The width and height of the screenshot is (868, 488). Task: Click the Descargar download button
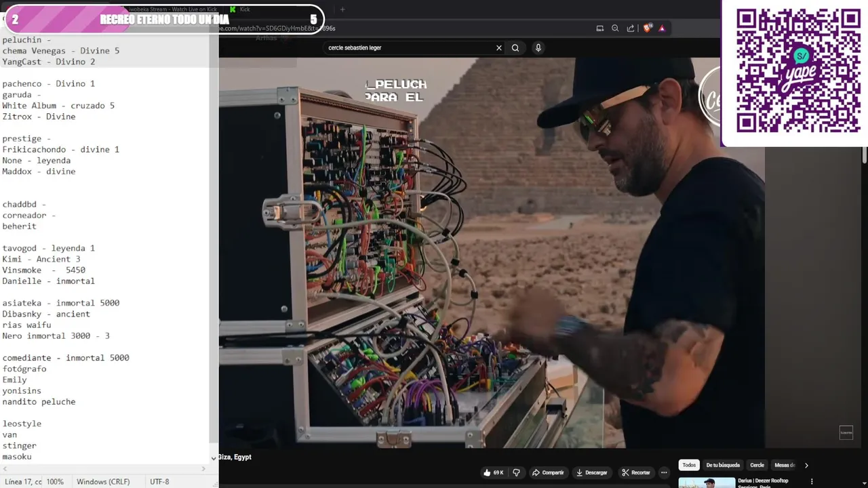pyautogui.click(x=592, y=472)
